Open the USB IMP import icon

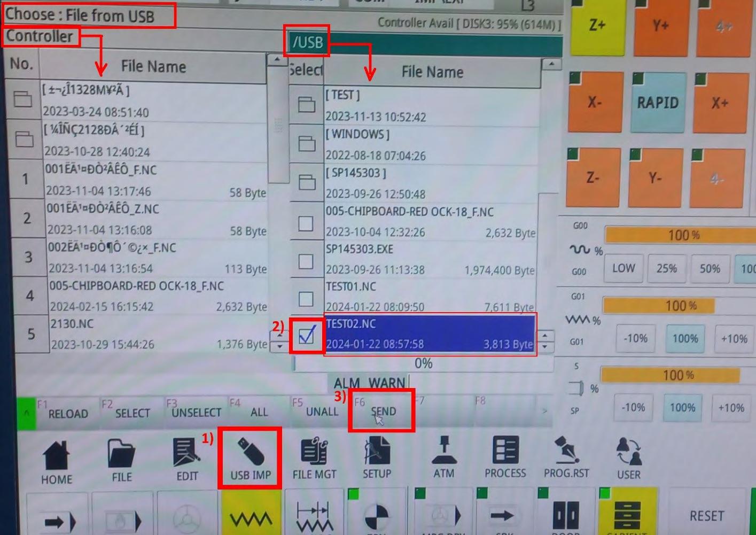pyautogui.click(x=251, y=459)
